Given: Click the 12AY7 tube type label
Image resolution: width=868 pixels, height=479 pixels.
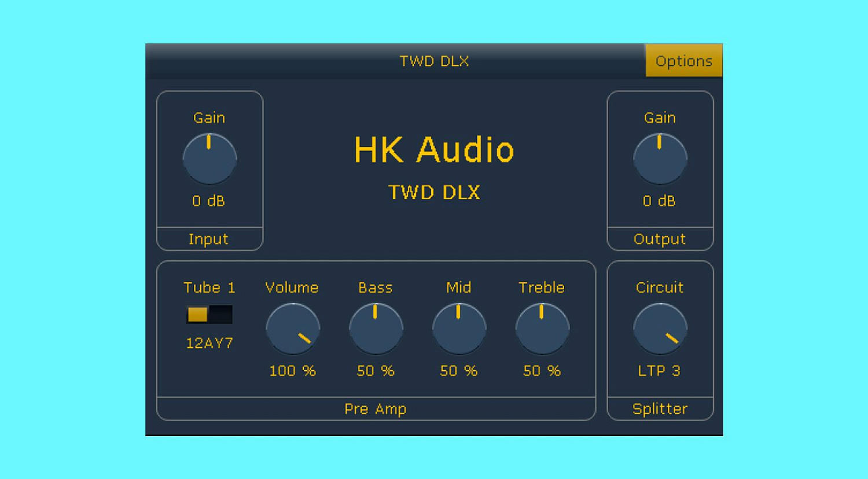Looking at the screenshot, I should pos(209,343).
